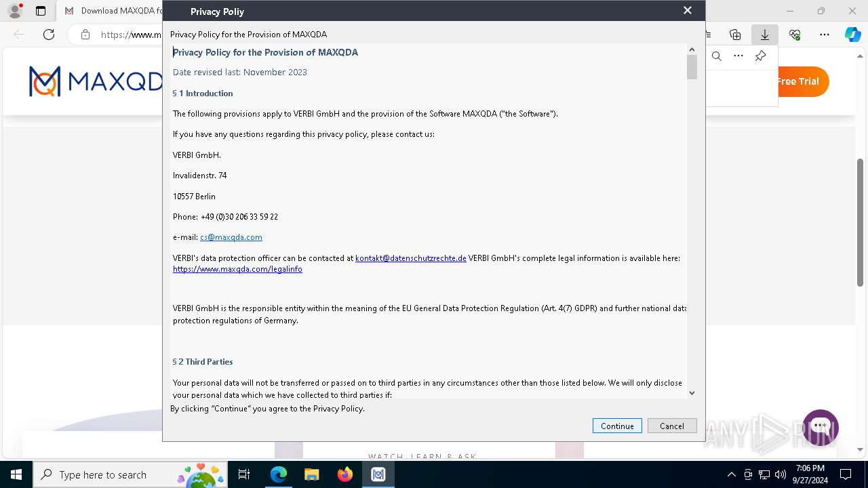This screenshot has width=868, height=488.
Task: Open File Explorer from the taskbar
Action: 312,474
